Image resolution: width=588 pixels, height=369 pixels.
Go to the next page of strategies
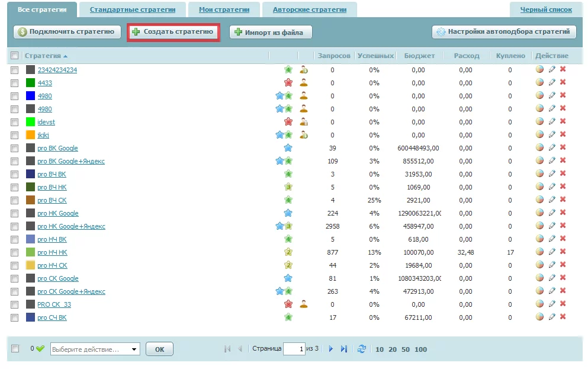click(331, 349)
